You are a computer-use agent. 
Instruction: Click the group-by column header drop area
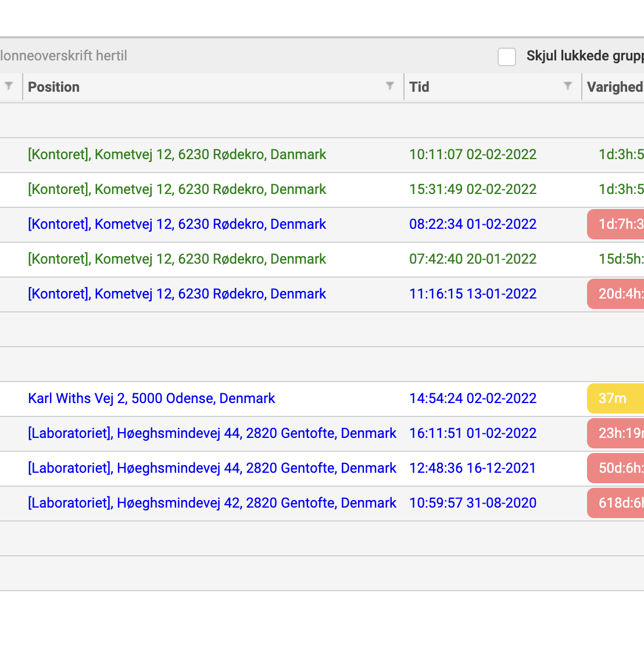(63, 56)
